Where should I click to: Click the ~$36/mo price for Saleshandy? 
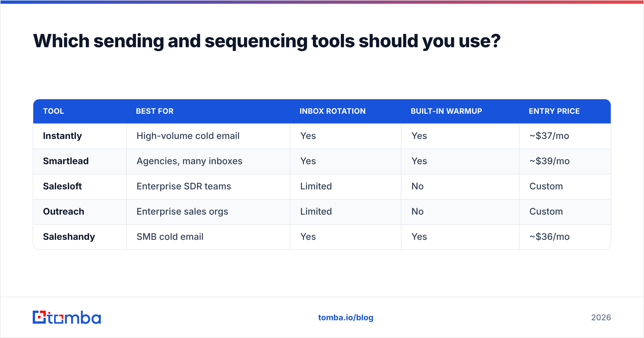pyautogui.click(x=549, y=237)
